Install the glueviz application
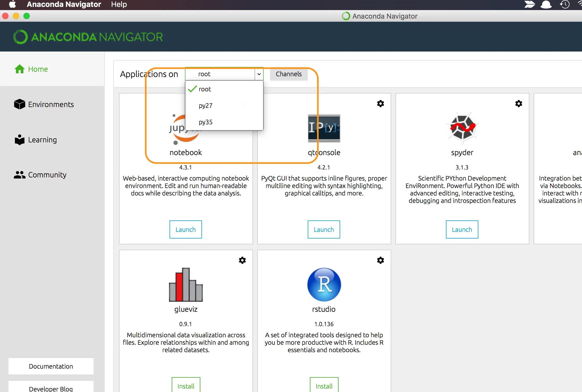Viewport: 582px width, 392px height. click(x=186, y=386)
